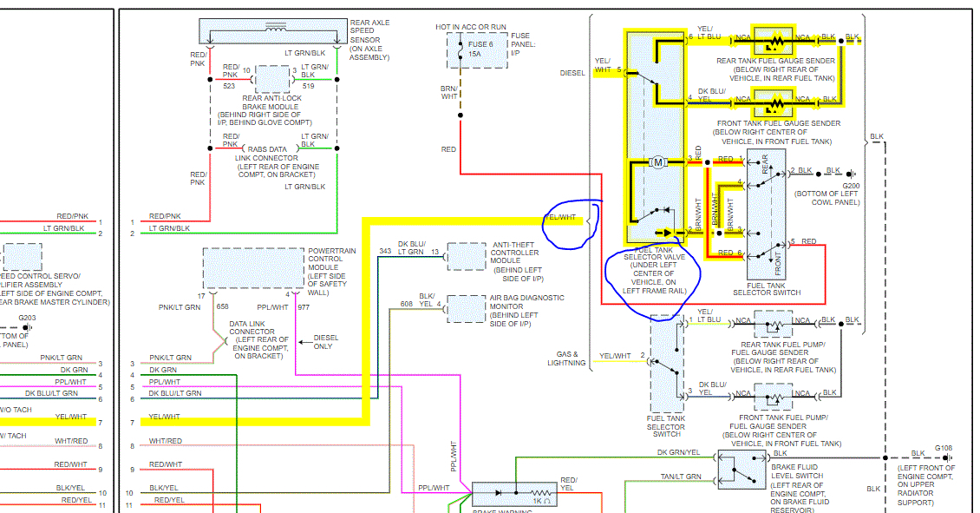
Task: Click wire number 519
Action: (x=308, y=86)
